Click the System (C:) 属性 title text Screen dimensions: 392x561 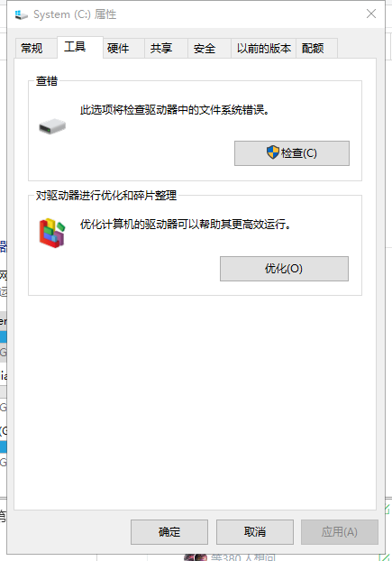point(75,14)
